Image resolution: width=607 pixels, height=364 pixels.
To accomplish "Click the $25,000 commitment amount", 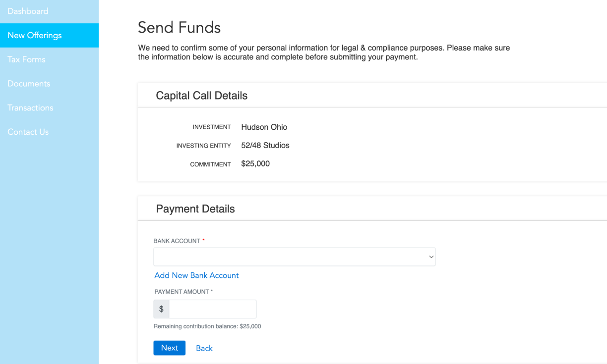I will coord(255,164).
